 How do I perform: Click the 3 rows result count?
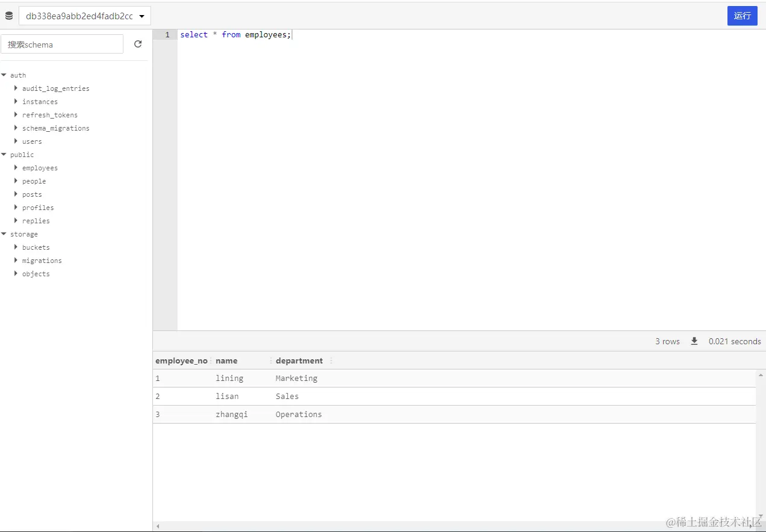[x=667, y=341]
